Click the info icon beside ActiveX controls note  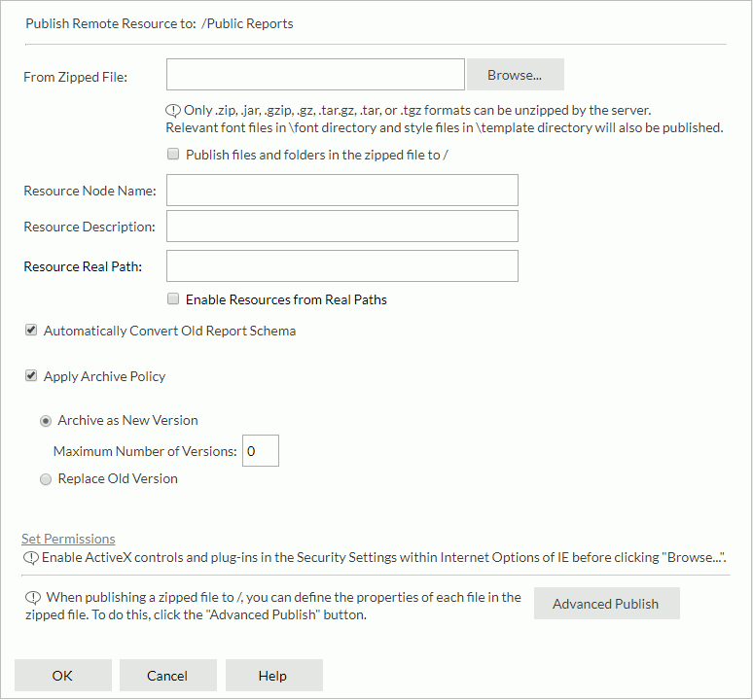pyautogui.click(x=30, y=558)
